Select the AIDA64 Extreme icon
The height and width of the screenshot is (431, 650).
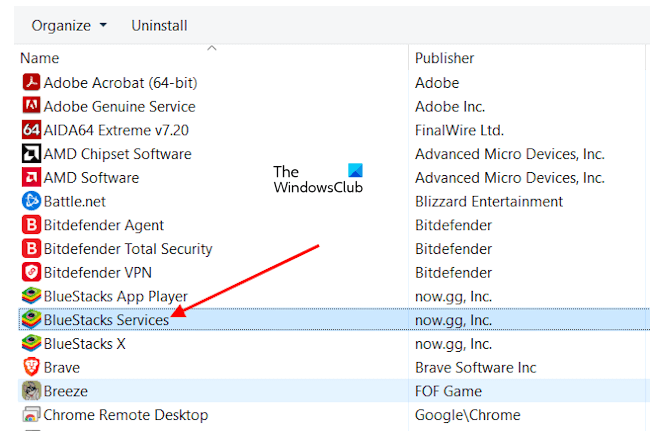30,130
